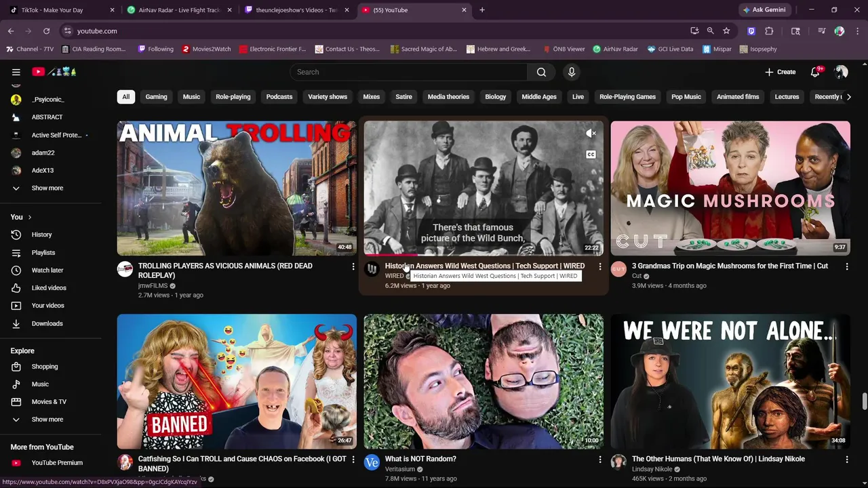This screenshot has height=488, width=868.
Task: Open the three-dot menu for the Historian Answers video
Action: (x=599, y=266)
